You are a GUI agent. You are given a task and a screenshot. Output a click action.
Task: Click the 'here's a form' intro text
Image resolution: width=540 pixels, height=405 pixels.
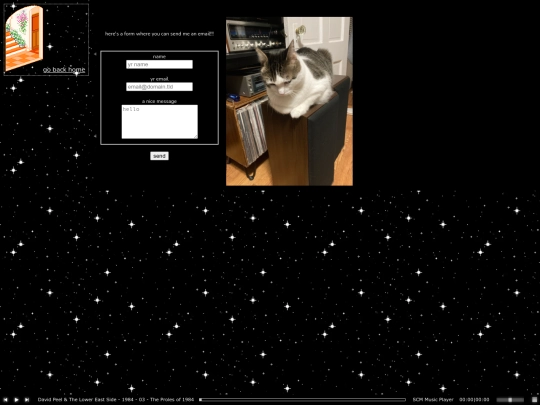(x=159, y=34)
